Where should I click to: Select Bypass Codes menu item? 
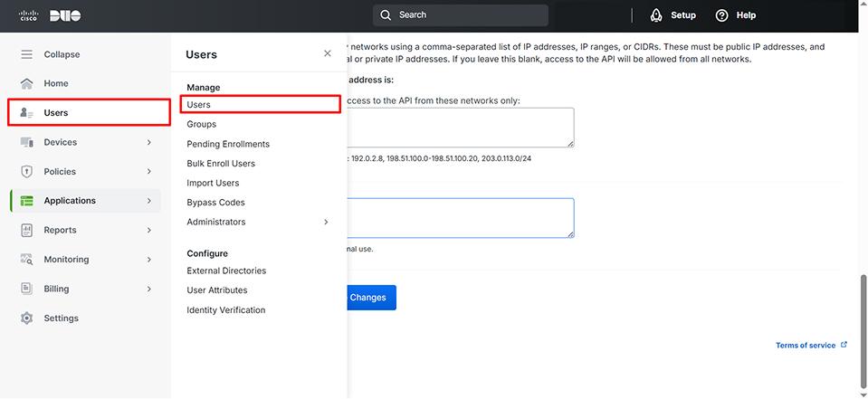(x=215, y=203)
